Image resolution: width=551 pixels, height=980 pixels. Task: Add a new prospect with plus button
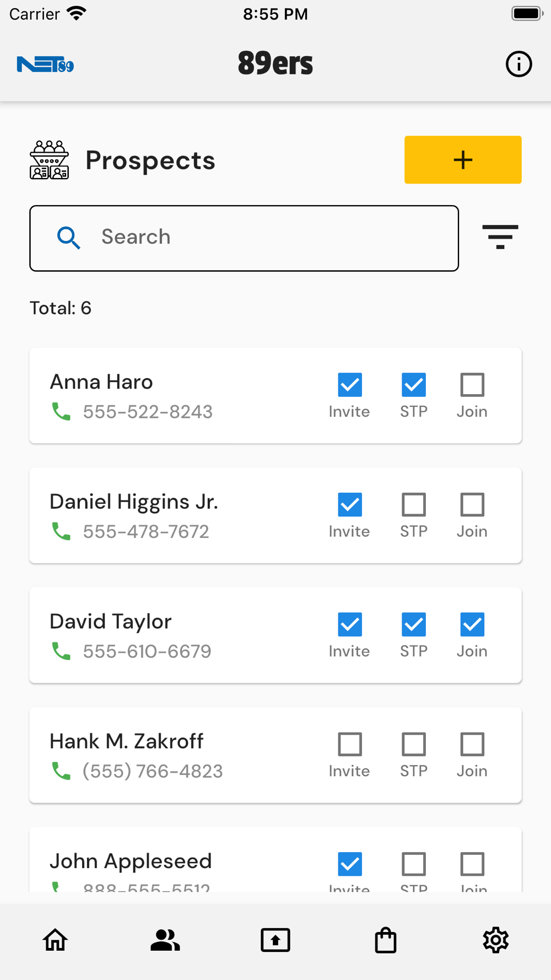click(463, 160)
